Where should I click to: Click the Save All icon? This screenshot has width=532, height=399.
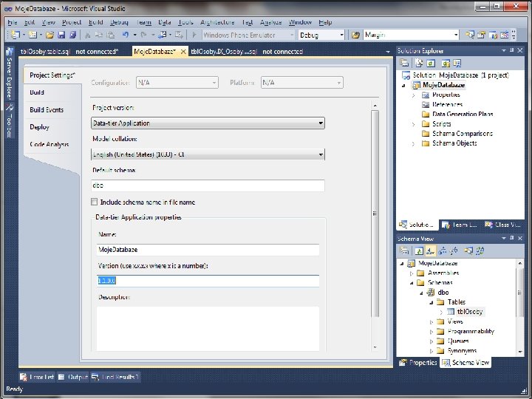73,35
